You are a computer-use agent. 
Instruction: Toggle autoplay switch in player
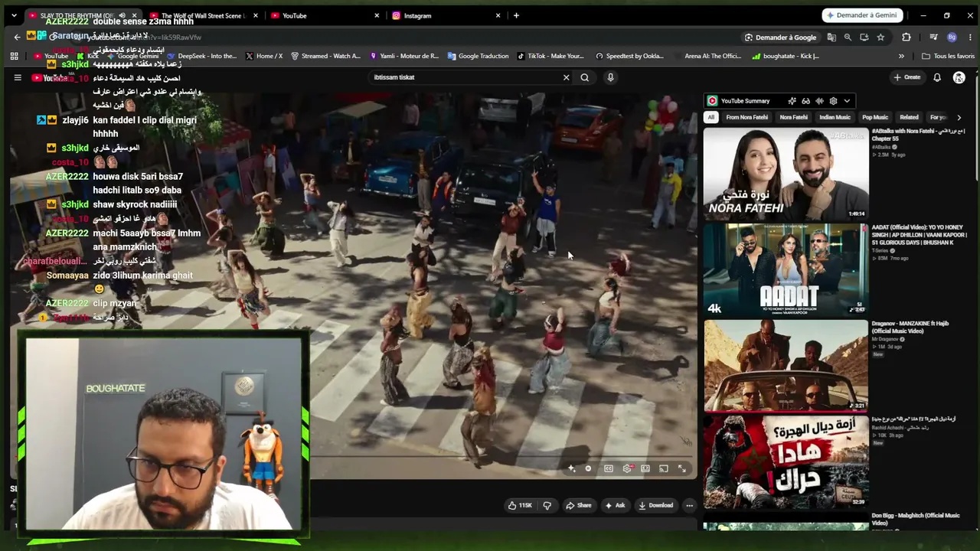(588, 468)
